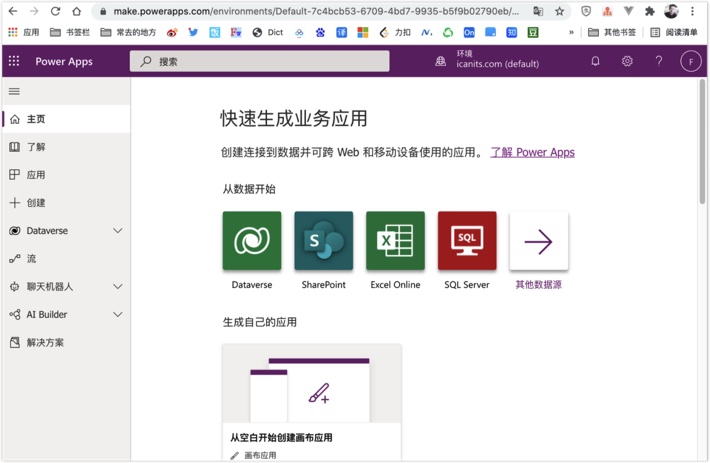Viewport: 710px width, 463px height.
Task: Click the Twitter bookmark icon
Action: point(193,32)
